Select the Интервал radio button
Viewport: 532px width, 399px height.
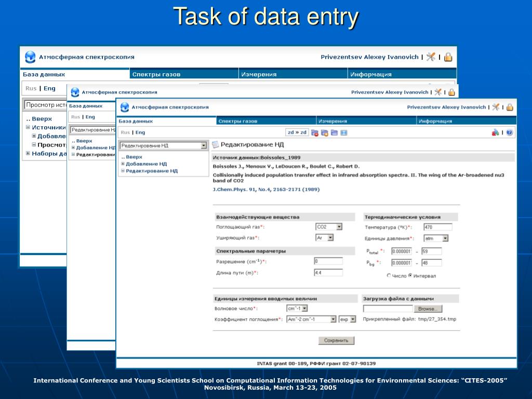click(410, 275)
